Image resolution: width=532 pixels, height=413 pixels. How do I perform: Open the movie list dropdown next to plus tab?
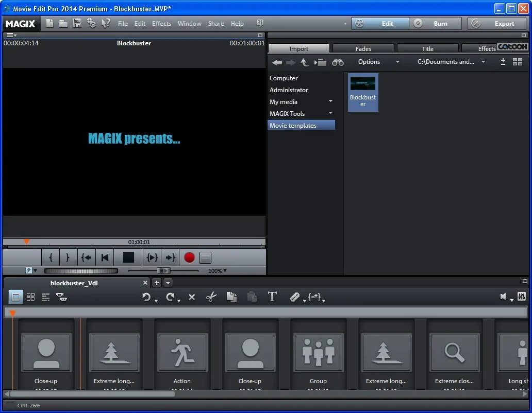(x=168, y=283)
